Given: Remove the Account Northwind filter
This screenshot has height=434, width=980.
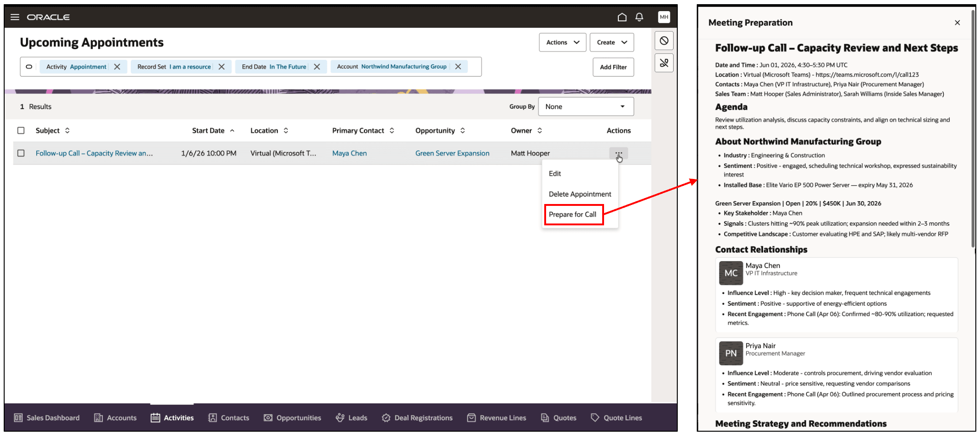Looking at the screenshot, I should 458,67.
